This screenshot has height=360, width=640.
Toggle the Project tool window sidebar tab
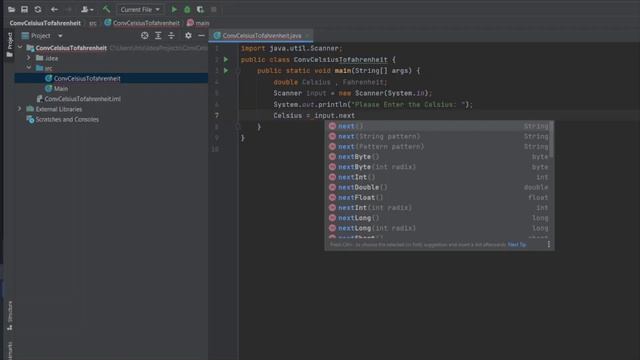tap(9, 45)
